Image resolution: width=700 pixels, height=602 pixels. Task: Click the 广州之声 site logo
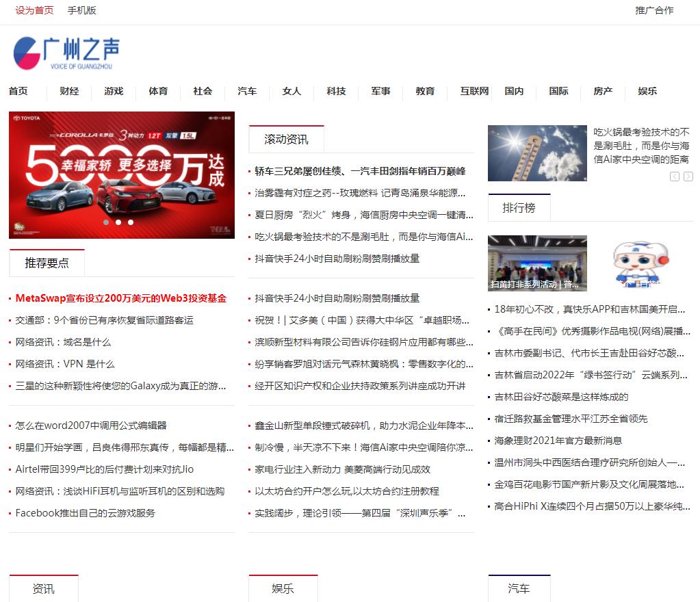tap(66, 53)
